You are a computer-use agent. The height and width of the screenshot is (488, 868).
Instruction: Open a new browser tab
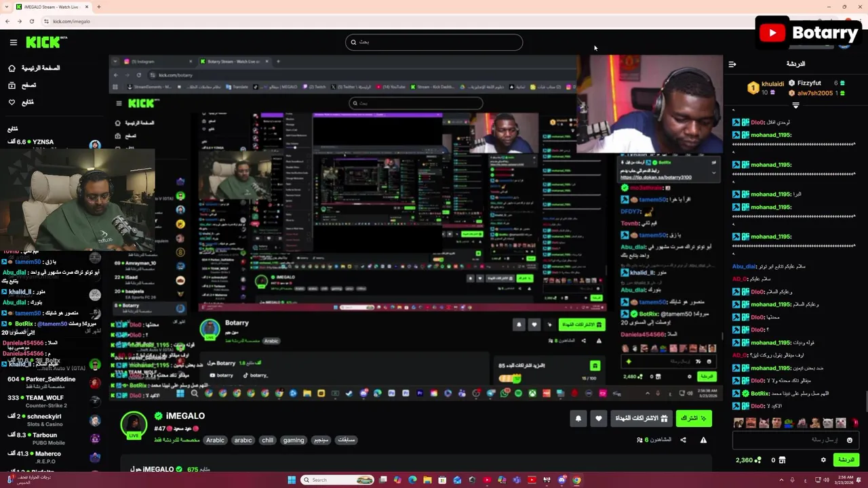point(99,7)
